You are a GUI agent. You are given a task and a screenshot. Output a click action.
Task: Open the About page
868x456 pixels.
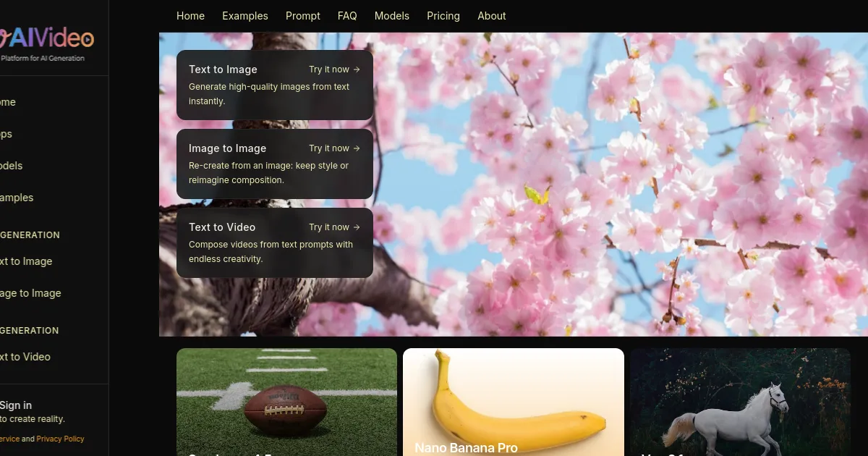tap(491, 16)
